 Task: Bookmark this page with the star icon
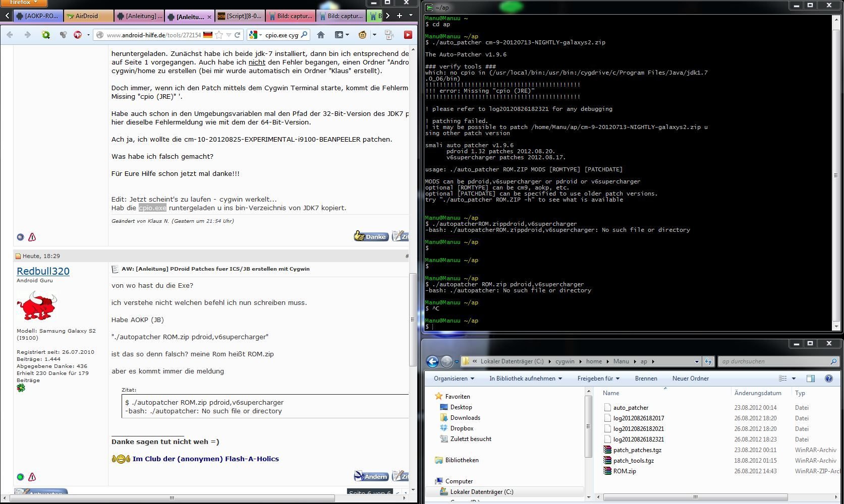(x=219, y=35)
